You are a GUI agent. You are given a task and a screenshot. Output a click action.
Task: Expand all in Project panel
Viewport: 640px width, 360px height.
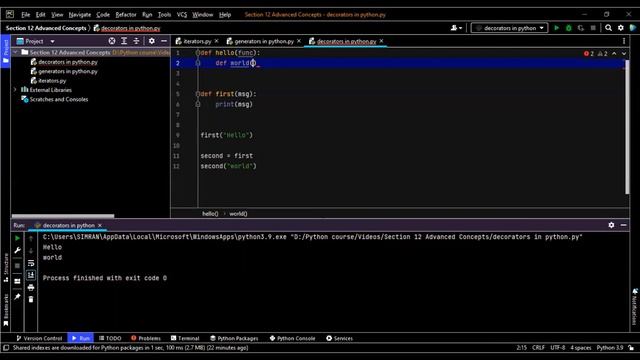[x=124, y=41]
